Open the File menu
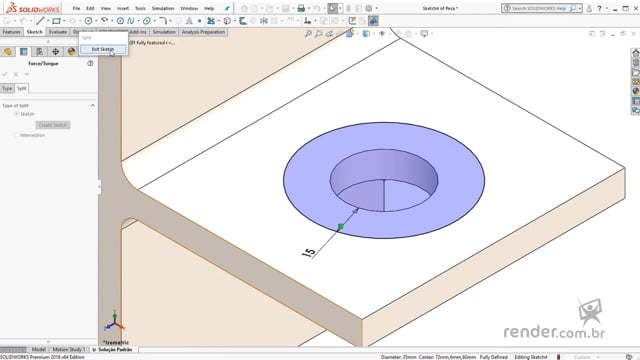Image resolution: width=640 pixels, height=360 pixels. [76, 8]
